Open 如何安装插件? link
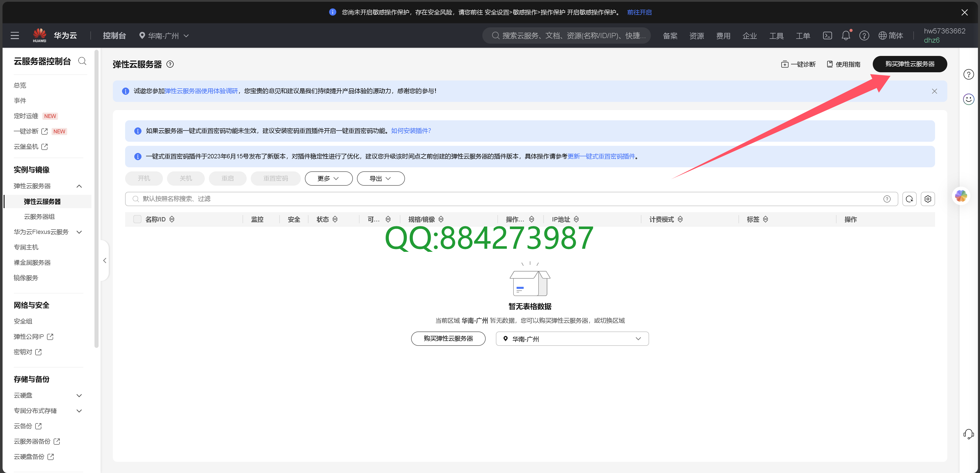The height and width of the screenshot is (473, 980). click(411, 131)
